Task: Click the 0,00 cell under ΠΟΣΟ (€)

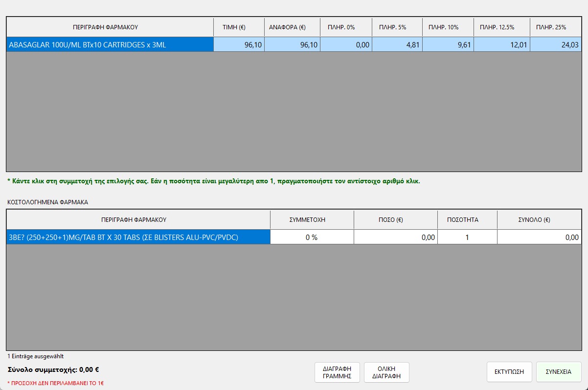Action: click(x=396, y=237)
